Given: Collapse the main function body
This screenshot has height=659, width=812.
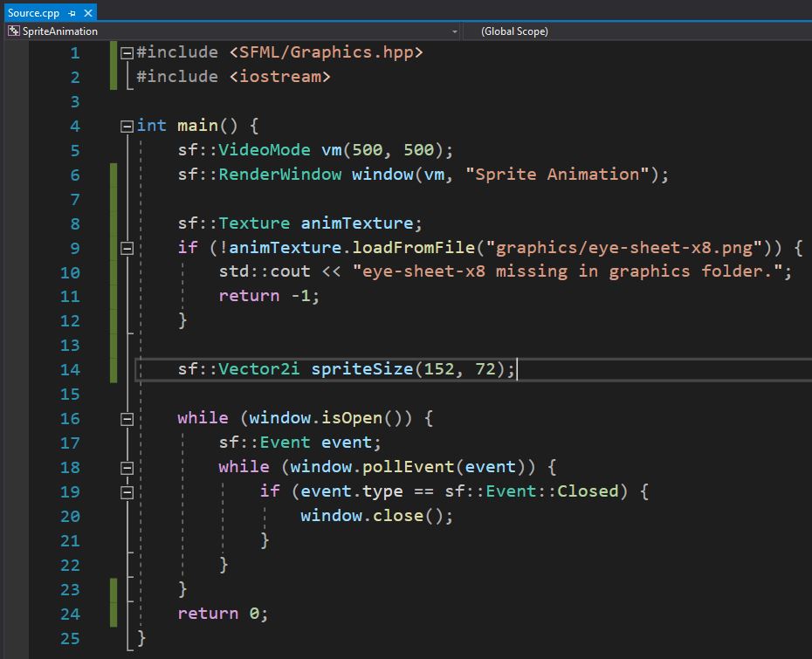Looking at the screenshot, I should [126, 125].
